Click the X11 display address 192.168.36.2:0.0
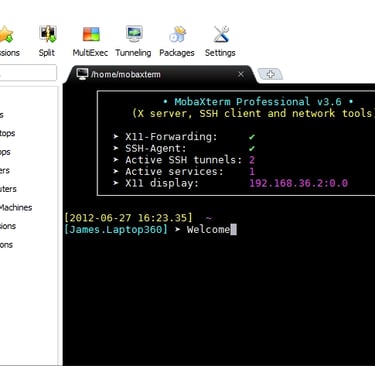Viewport: 375px width, 366px height. click(299, 183)
